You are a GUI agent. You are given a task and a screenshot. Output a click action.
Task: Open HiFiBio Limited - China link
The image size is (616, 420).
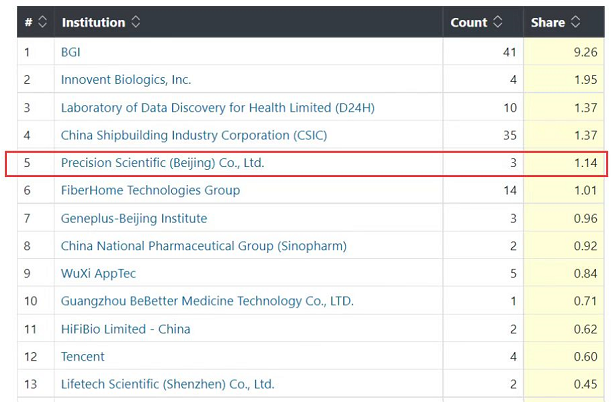pyautogui.click(x=126, y=329)
